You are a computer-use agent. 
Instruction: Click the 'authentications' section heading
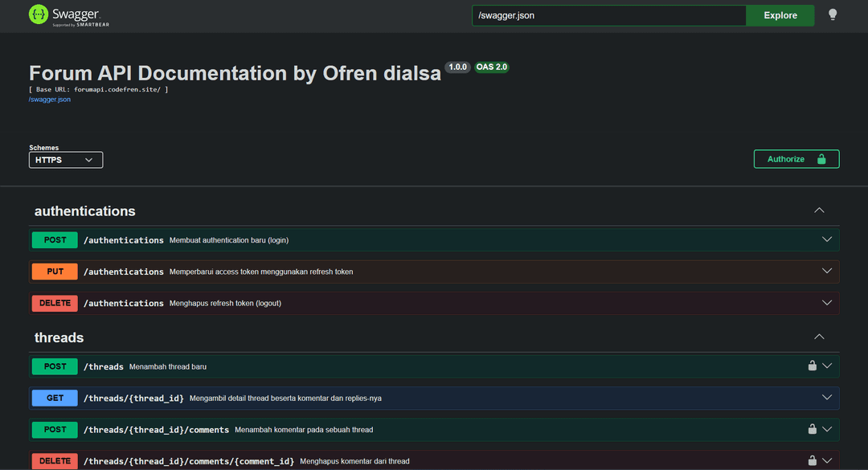84,211
